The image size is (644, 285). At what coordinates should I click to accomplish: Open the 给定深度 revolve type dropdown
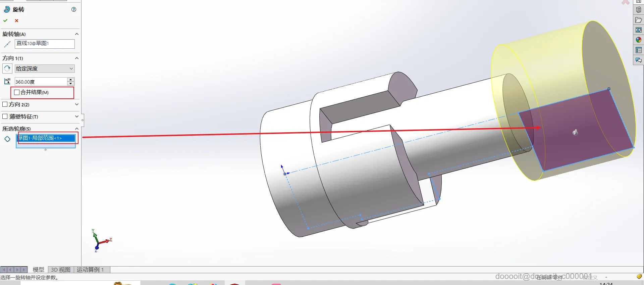tap(45, 68)
